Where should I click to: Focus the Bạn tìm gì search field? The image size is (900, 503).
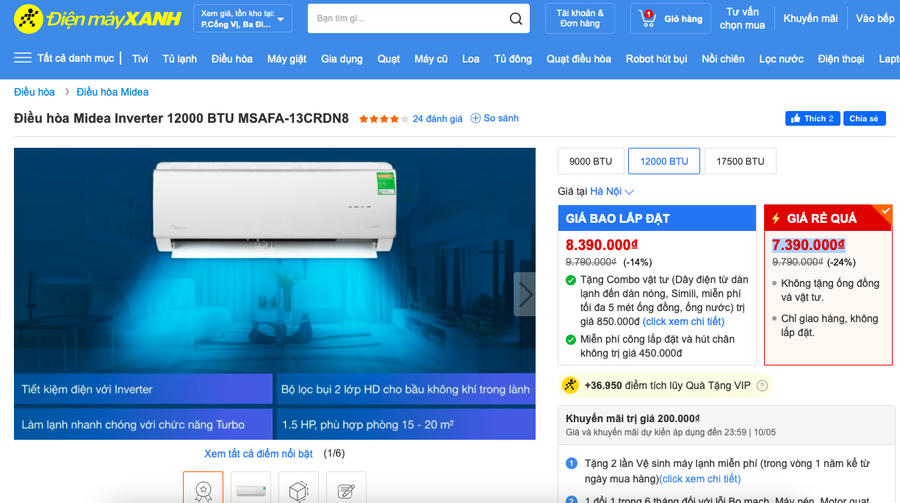pos(408,19)
